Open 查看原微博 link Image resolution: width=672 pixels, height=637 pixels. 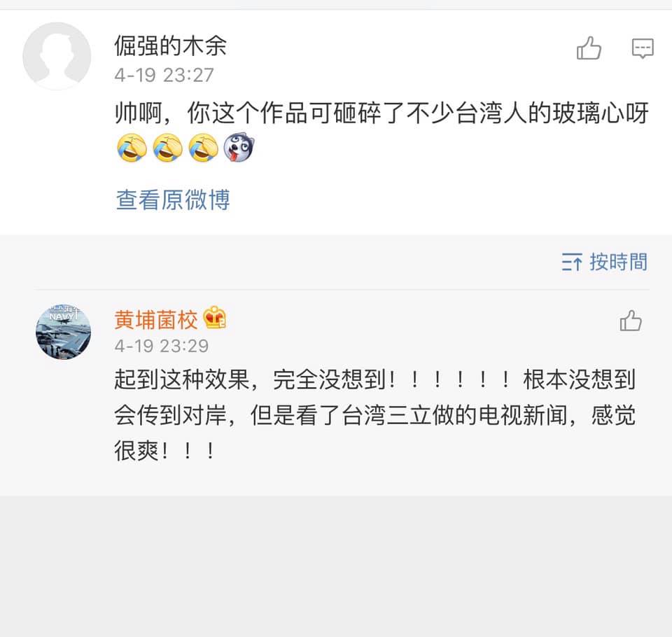point(172,200)
